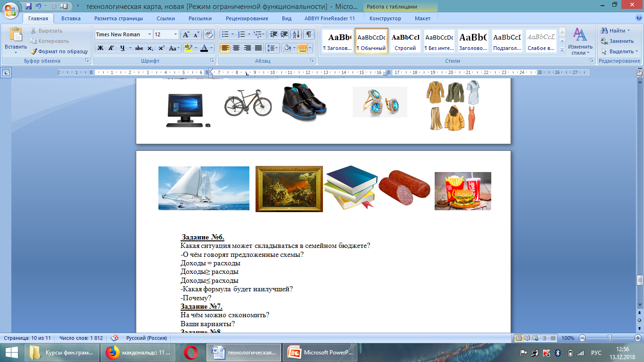
Task: Open the Вставка ribbon tab
Action: coord(71,18)
